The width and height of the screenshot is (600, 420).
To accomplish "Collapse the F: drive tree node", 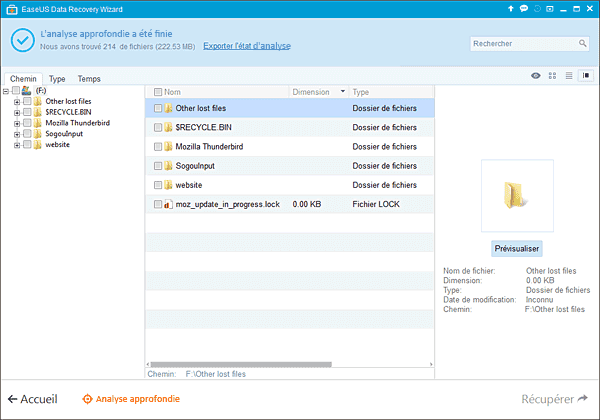I will point(5,91).
